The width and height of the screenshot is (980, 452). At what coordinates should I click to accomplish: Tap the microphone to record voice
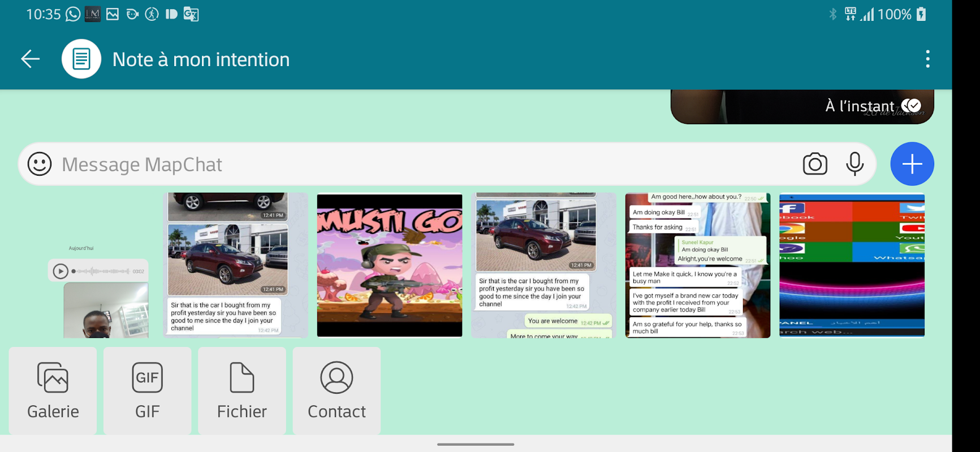click(854, 164)
